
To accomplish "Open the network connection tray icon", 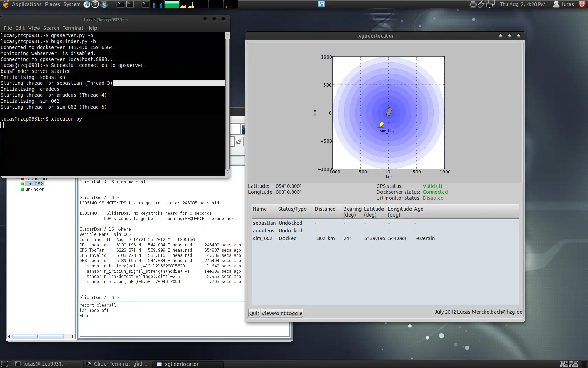I will 490,4.
